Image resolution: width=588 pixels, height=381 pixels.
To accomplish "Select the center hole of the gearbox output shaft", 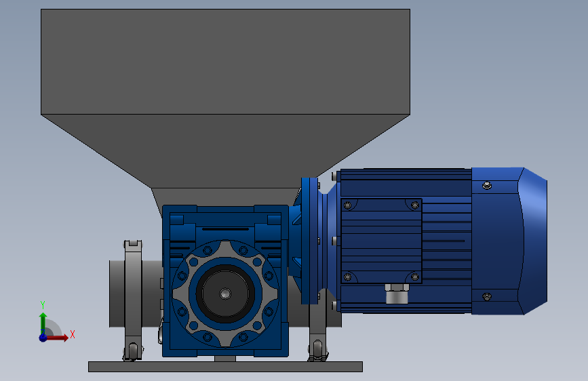I will pos(225,294).
